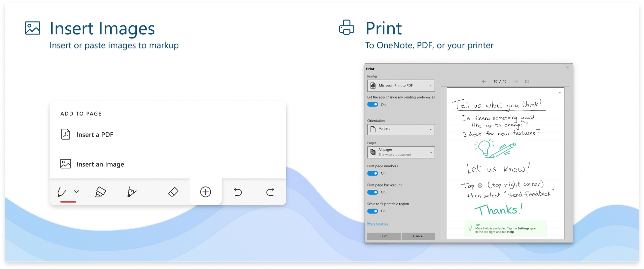Choose Insert an Image
The height and width of the screenshot is (269, 644).
[x=100, y=164]
